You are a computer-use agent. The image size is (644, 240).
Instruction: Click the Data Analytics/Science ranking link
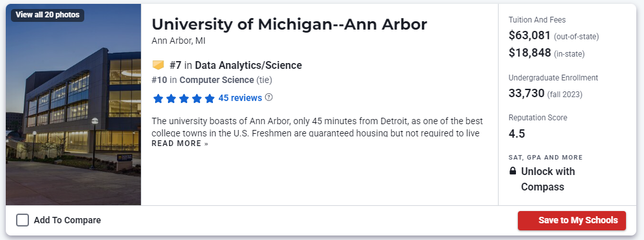pyautogui.click(x=248, y=66)
